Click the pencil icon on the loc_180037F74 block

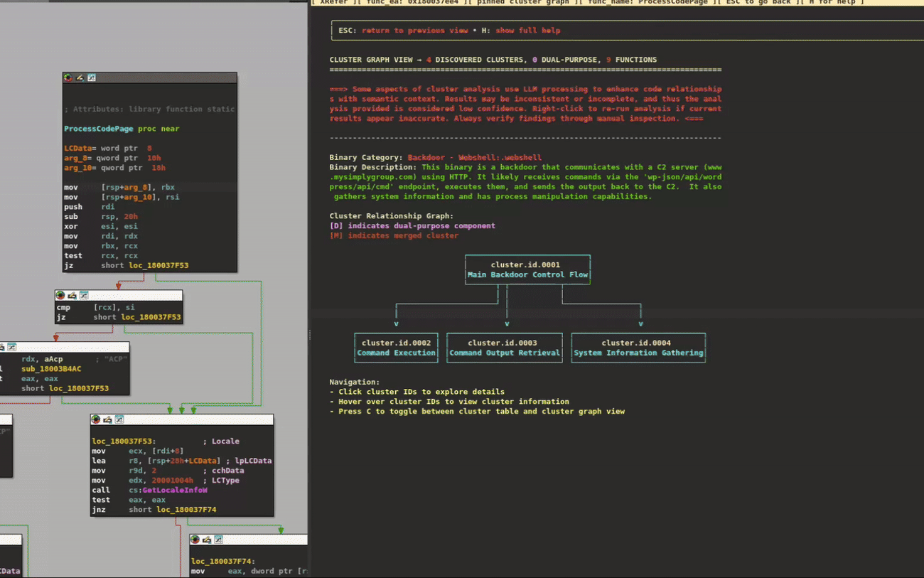coord(207,540)
